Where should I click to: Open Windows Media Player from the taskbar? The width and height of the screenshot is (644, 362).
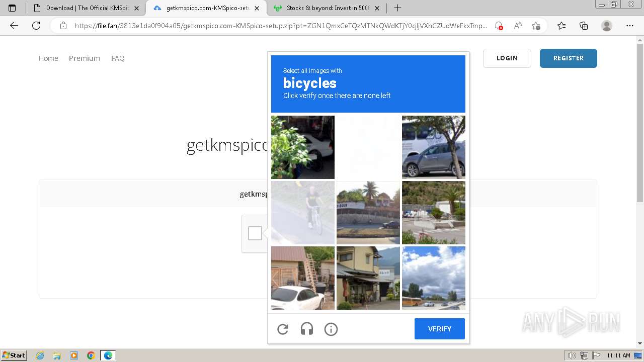point(74,355)
